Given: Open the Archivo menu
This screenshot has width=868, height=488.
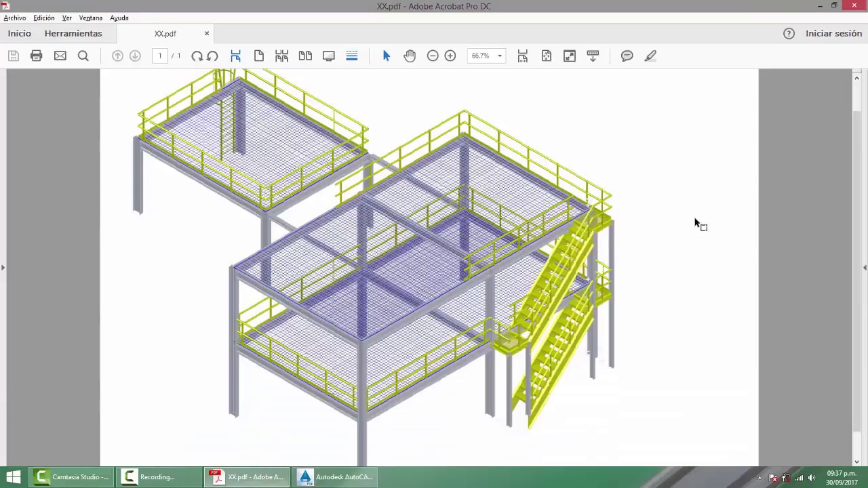Looking at the screenshot, I should click(15, 18).
